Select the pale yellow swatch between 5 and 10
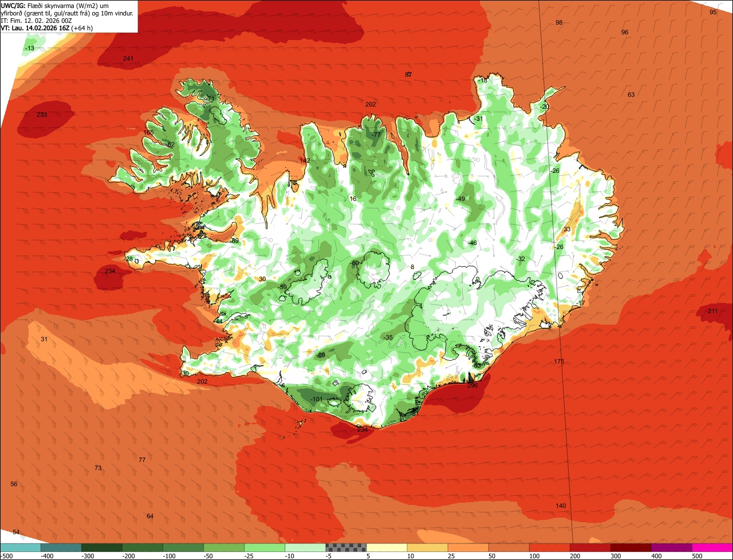733x560 pixels. point(387,547)
